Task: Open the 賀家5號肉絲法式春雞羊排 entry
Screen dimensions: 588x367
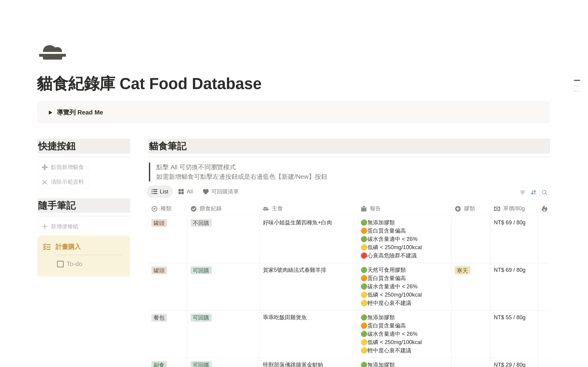Action: click(x=294, y=270)
